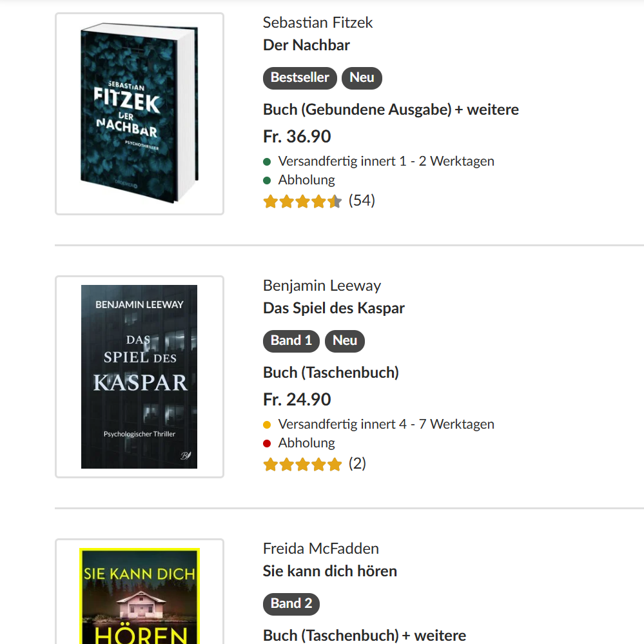Image resolution: width=644 pixels, height=644 pixels.
Task: Open five-star rating of Das Spiel des Kaspar
Action: pos(302,464)
